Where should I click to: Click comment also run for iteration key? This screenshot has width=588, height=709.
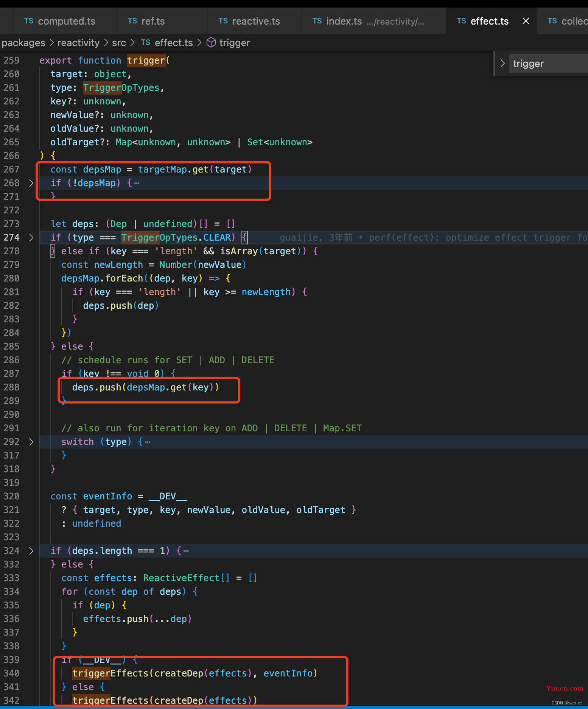pos(212,428)
